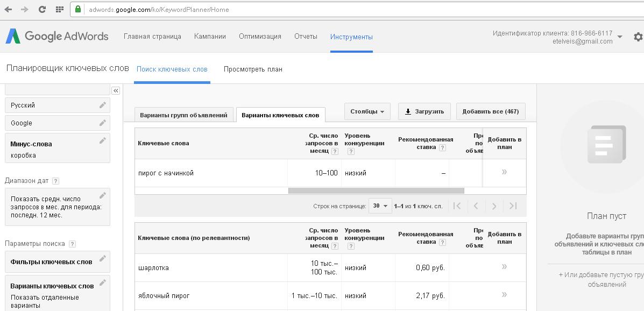Go to first page pagination icon
644x311 pixels.
(457, 206)
